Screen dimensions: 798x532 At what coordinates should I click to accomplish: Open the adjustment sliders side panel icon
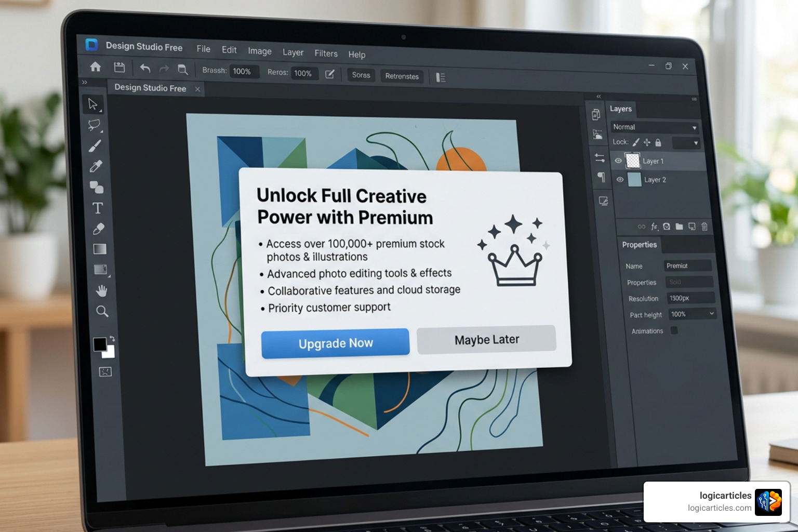(600, 157)
